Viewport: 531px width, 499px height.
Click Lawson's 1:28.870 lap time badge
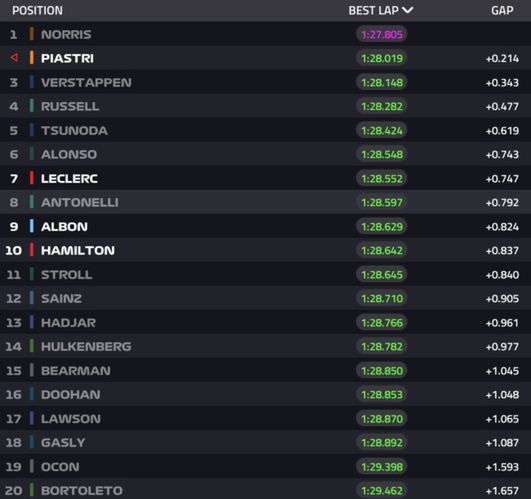382,419
